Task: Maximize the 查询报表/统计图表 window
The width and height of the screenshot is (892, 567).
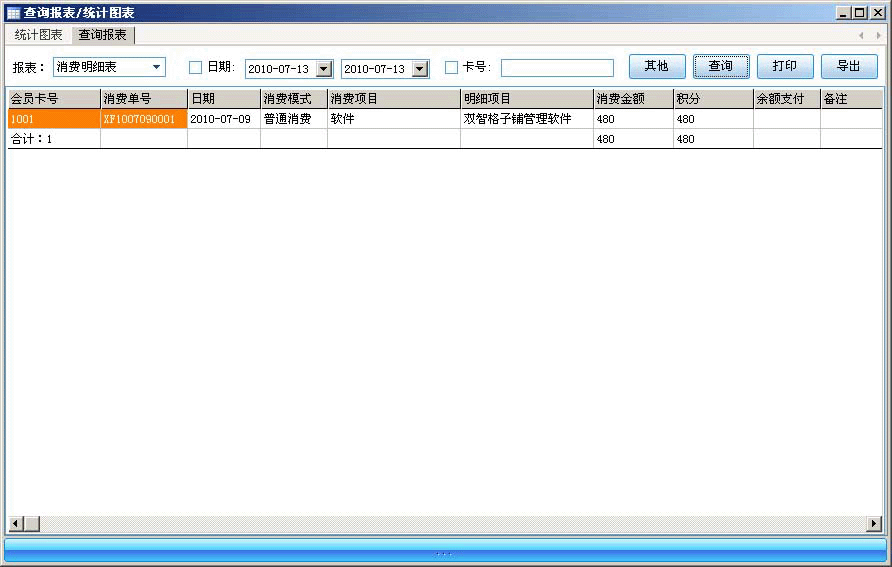Action: (x=861, y=13)
